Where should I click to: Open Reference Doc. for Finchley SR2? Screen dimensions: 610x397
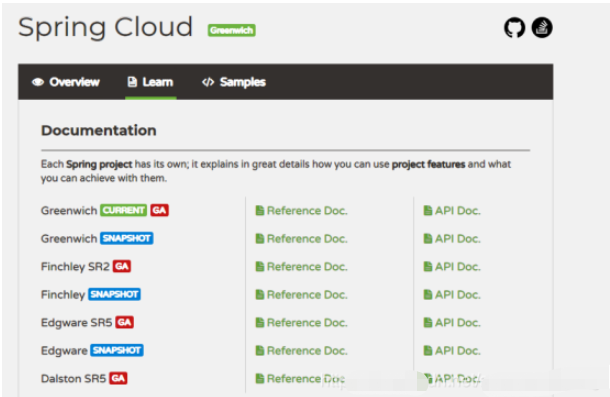(301, 267)
